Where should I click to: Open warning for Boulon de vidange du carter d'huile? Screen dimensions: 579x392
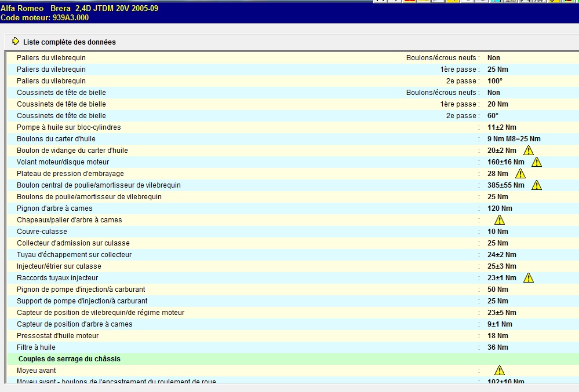click(528, 151)
